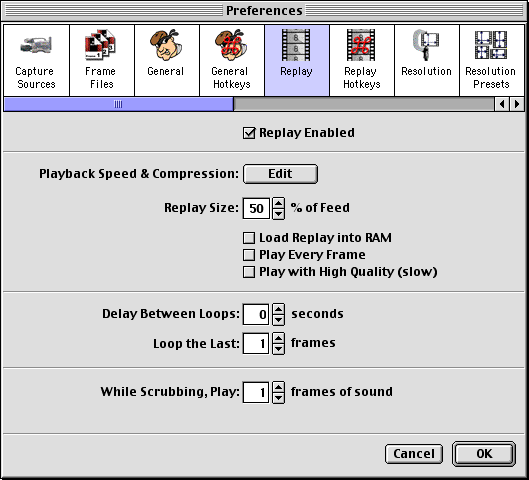Confirm preferences with the OK button
Screen dimensions: 529x480
[484, 454]
